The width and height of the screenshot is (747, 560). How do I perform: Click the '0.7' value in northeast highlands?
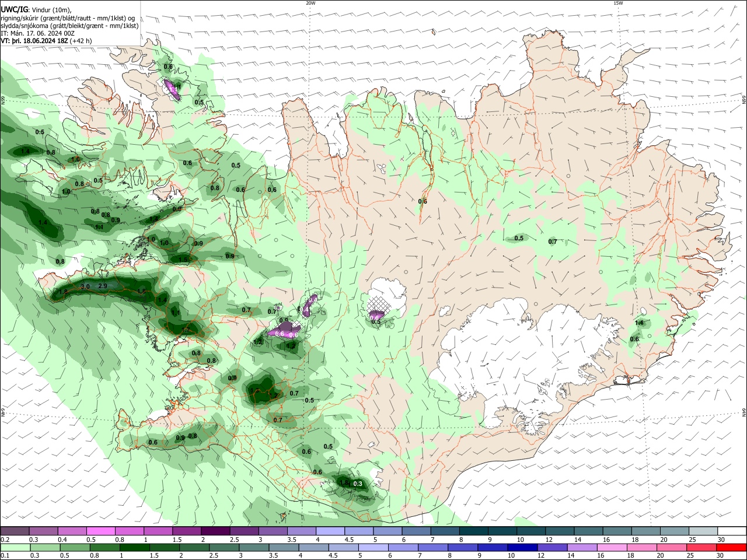click(x=553, y=242)
